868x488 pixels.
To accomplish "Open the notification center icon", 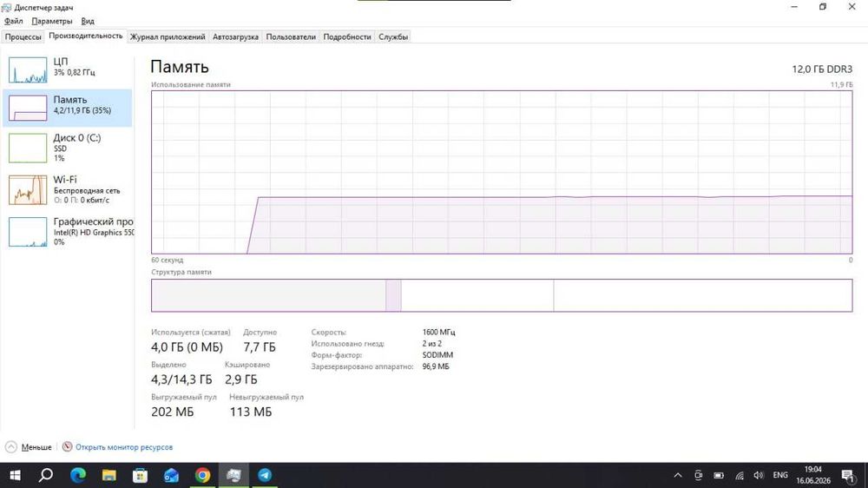I will click(x=848, y=475).
